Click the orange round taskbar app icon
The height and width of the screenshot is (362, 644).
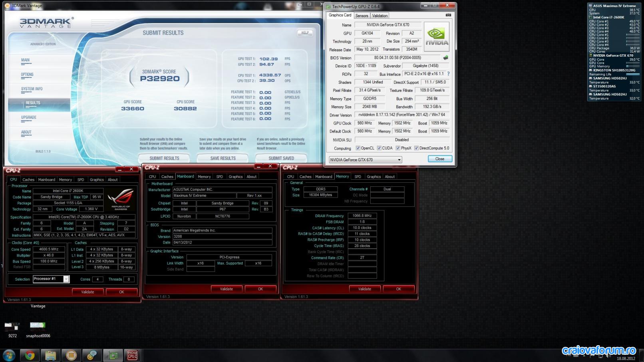pyautogui.click(x=71, y=355)
